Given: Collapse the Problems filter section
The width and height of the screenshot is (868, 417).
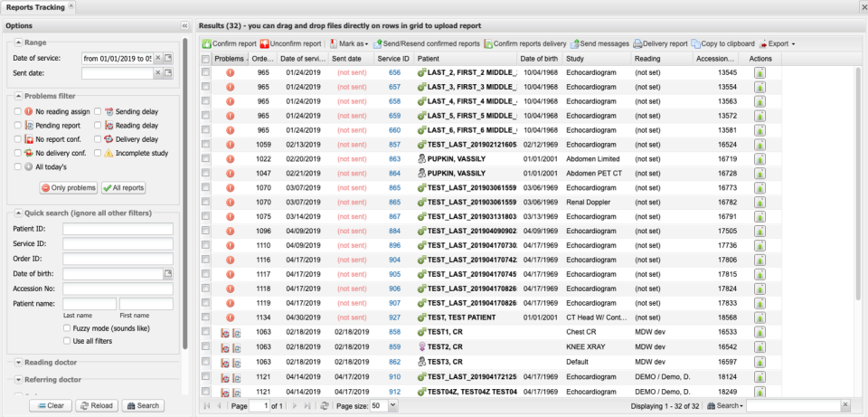Looking at the screenshot, I should pos(19,96).
